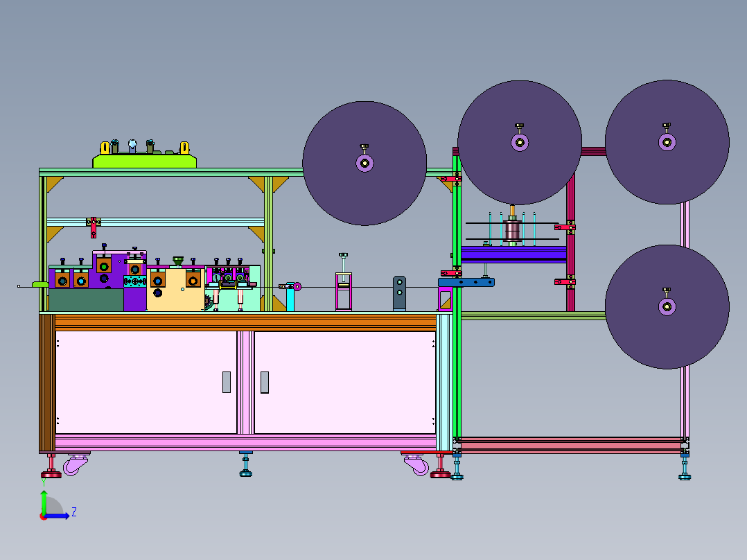Pick the pink bottom rail of the cabinet
This screenshot has height=560, width=747.
[245, 442]
